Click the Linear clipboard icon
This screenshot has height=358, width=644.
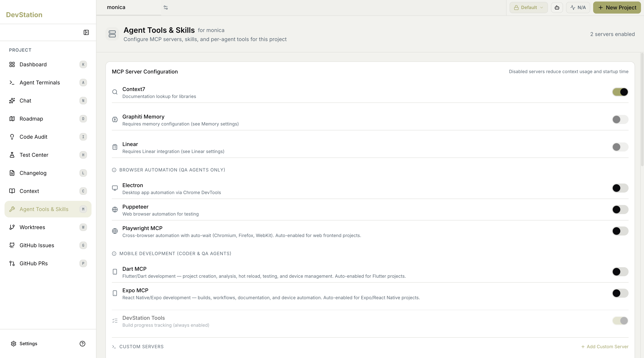pos(115,147)
